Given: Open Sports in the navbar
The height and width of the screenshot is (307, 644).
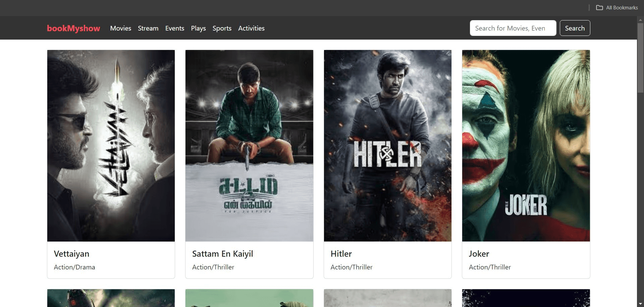Looking at the screenshot, I should point(222,28).
